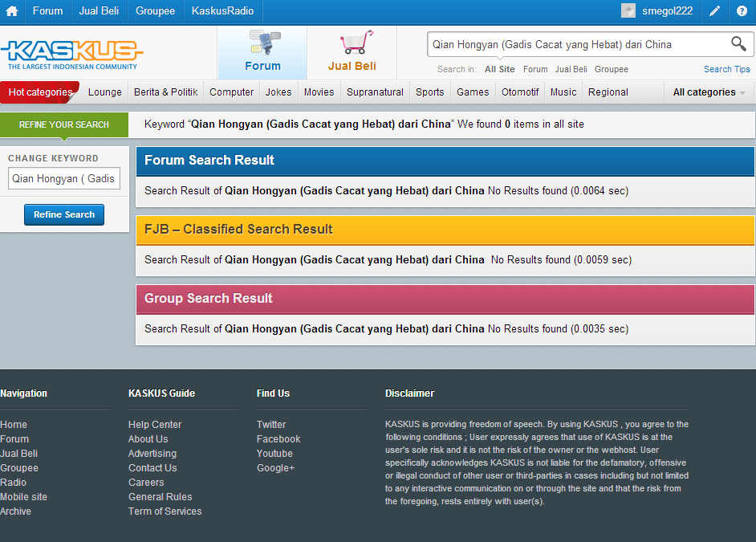
Task: Open the Jual Beli shopping cart section
Action: [x=352, y=52]
